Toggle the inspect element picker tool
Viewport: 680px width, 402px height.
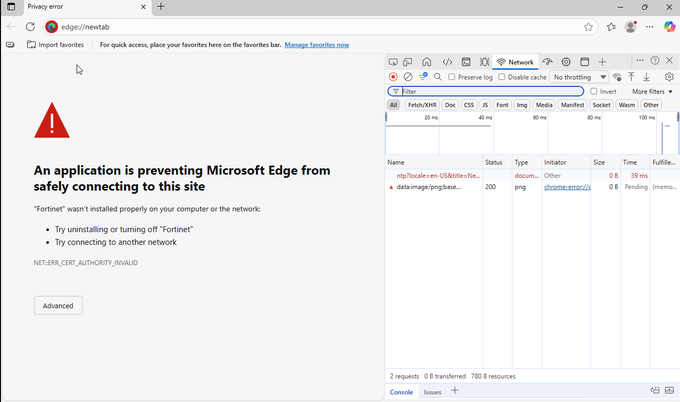point(393,62)
